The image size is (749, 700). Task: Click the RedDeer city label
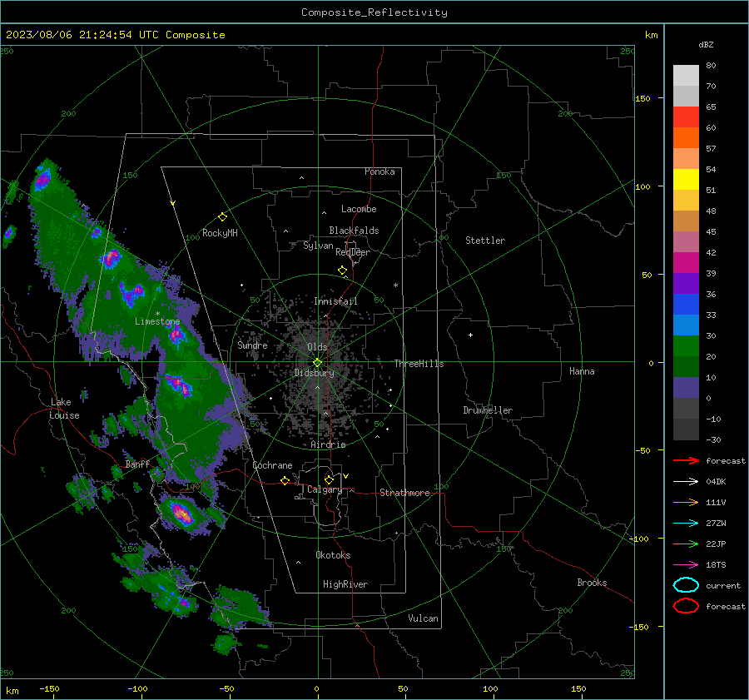point(353,252)
